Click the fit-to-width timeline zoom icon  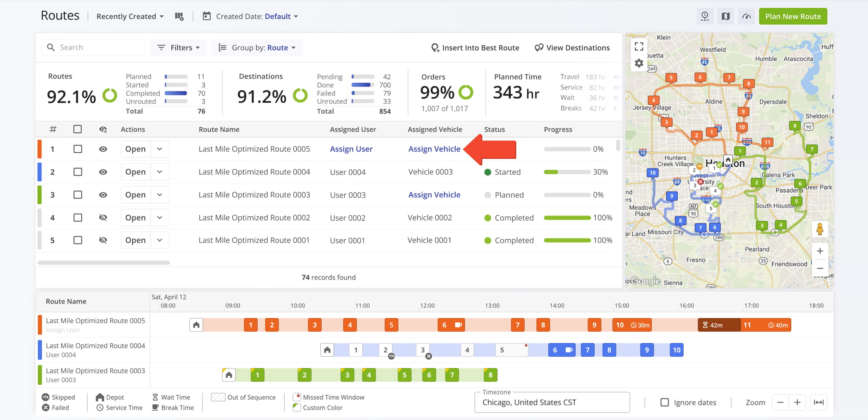(819, 402)
